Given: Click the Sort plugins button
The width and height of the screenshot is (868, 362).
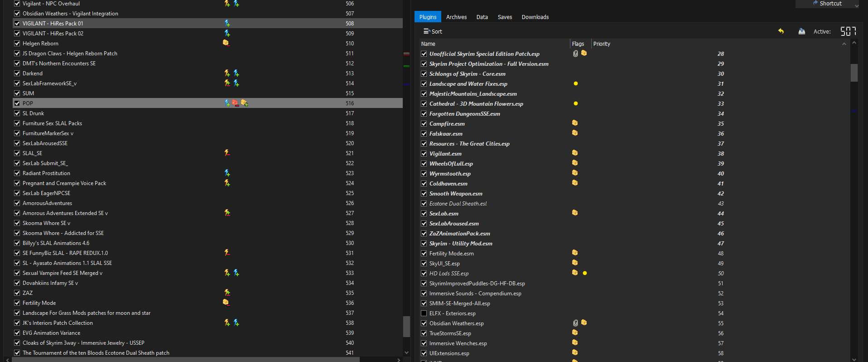Looking at the screenshot, I should pos(433,31).
